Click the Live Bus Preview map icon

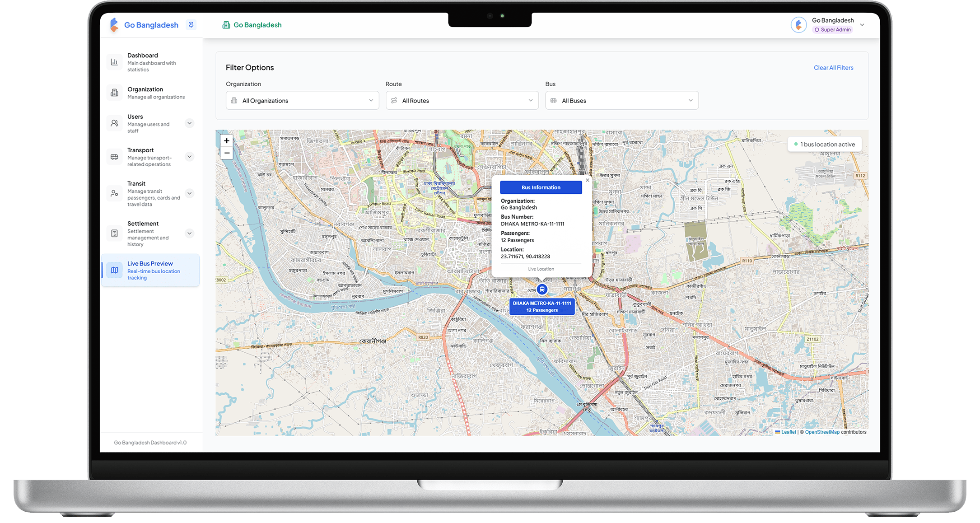point(115,270)
